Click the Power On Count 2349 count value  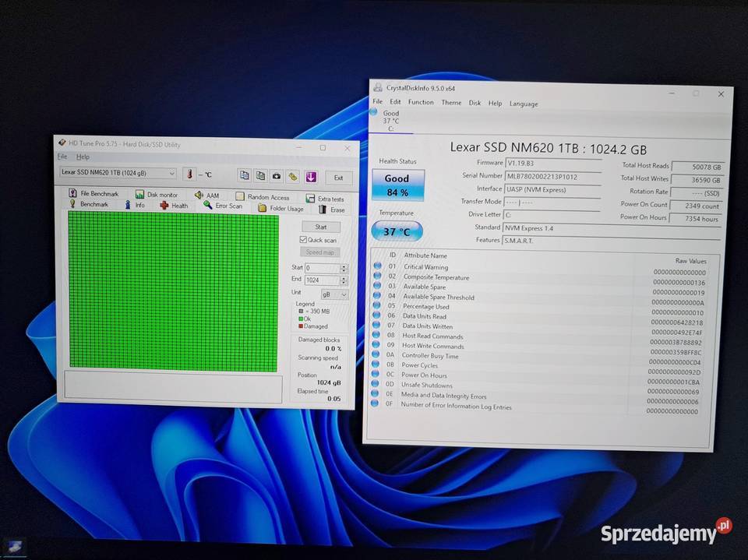[695, 206]
